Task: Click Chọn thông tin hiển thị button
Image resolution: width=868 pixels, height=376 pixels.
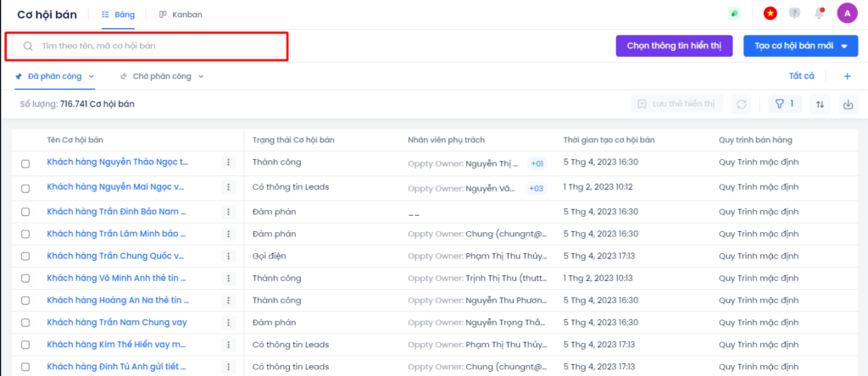Action: (x=674, y=47)
